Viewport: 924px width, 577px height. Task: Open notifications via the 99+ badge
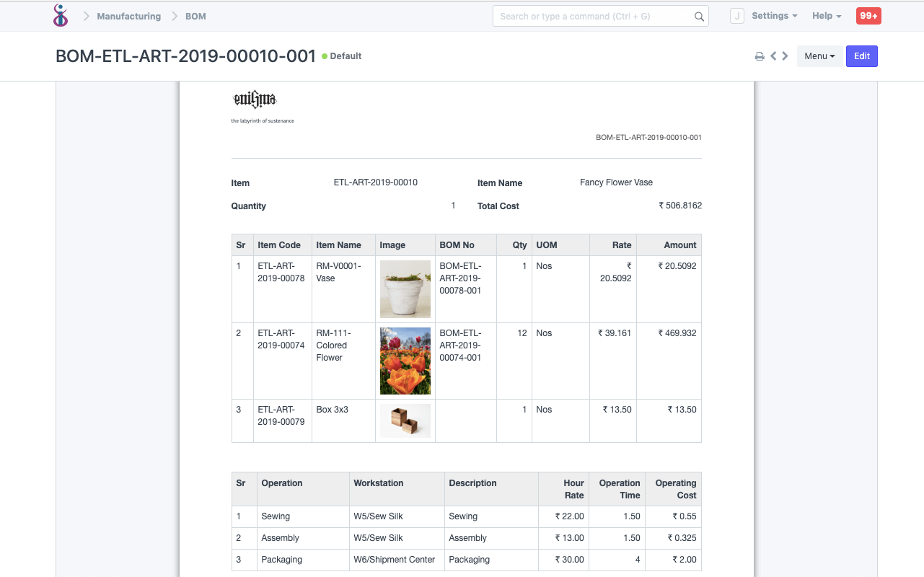868,15
